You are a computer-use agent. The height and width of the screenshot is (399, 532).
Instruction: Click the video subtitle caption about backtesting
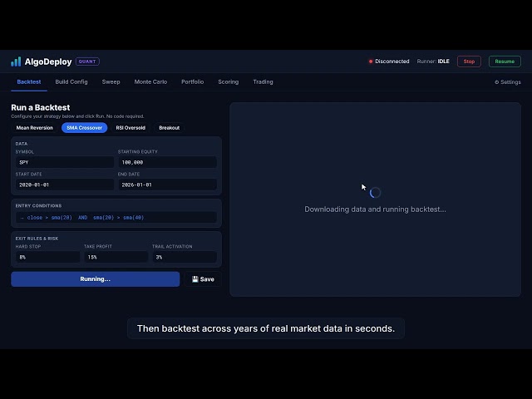coord(266,328)
